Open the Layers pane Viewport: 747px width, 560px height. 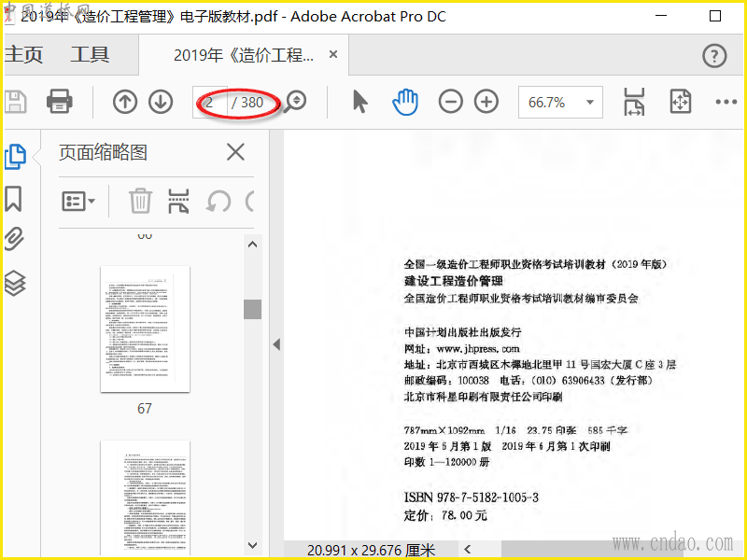click(15, 284)
